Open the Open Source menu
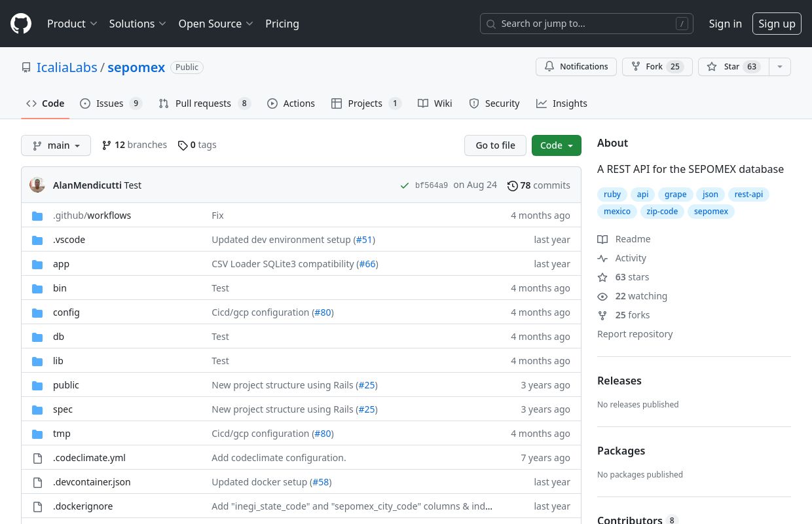The width and height of the screenshot is (812, 524). click(215, 24)
